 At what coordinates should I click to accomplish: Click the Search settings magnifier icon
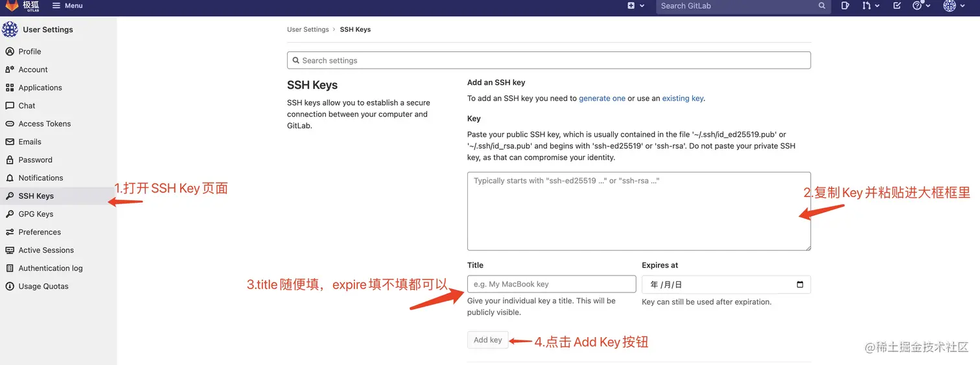pos(296,60)
